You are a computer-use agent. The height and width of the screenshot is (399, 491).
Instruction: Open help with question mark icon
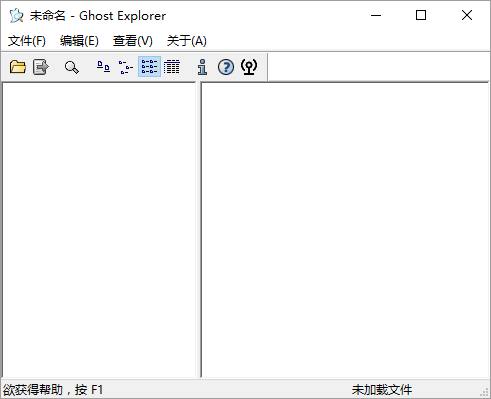226,67
